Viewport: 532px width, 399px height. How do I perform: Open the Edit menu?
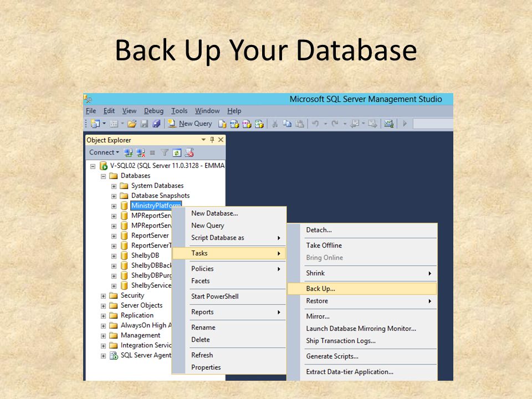click(109, 111)
